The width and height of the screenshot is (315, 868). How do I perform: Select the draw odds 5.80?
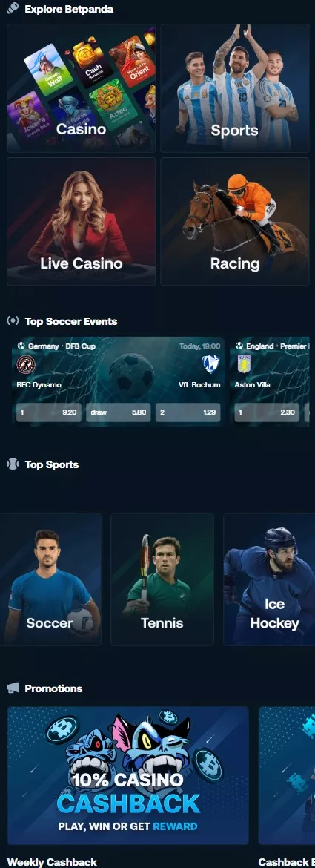coord(119,412)
